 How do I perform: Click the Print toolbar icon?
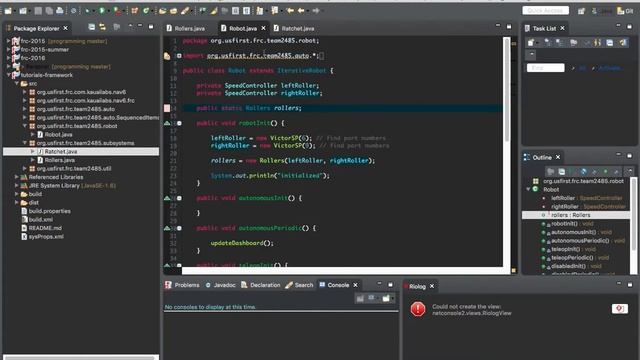60,11
